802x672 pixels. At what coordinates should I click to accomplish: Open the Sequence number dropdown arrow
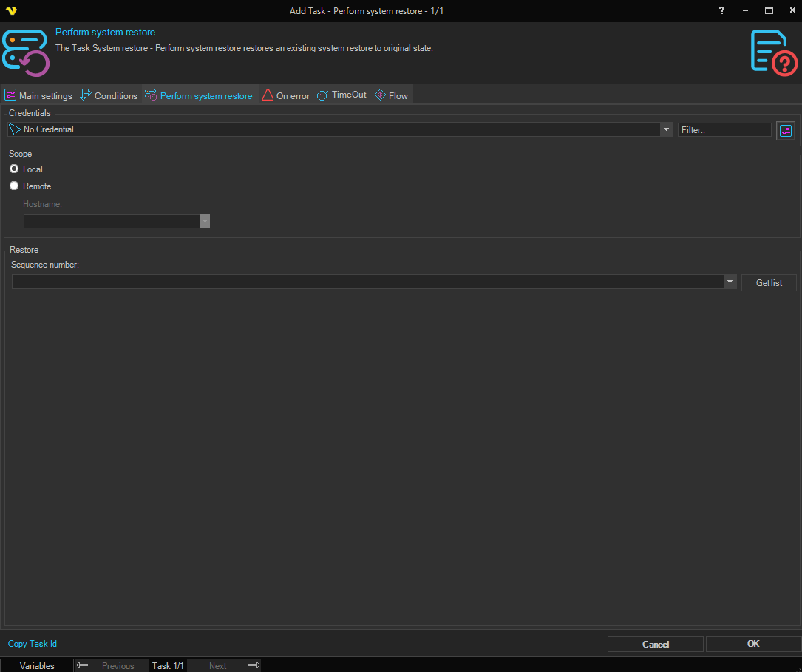[730, 282]
